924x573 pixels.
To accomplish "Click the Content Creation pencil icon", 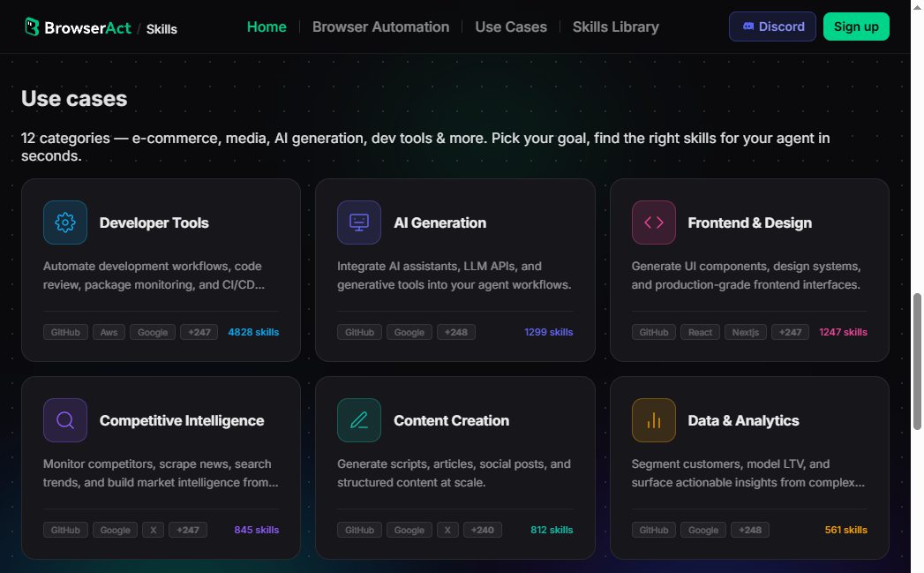I will 359,420.
